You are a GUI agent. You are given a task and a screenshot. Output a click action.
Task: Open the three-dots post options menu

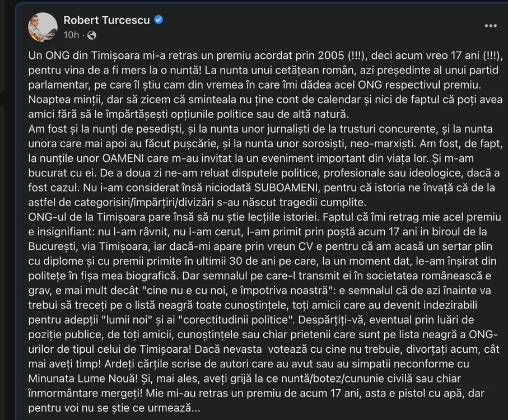tap(491, 26)
